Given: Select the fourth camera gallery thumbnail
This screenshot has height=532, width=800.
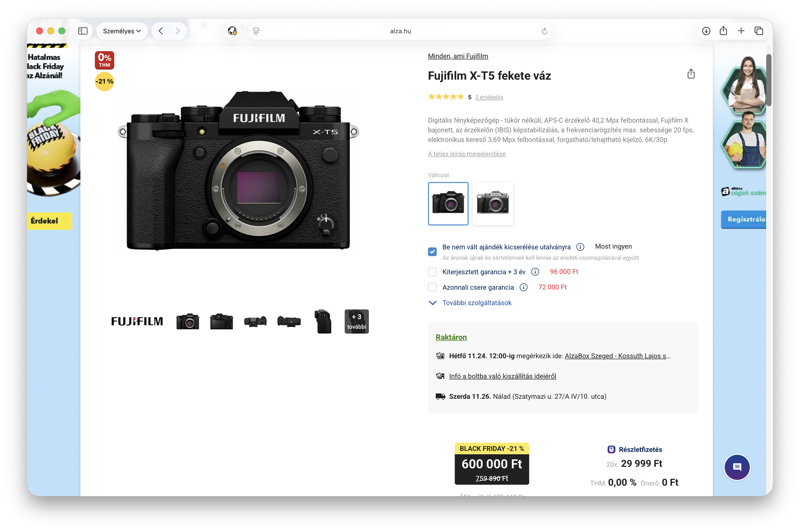Looking at the screenshot, I should (289, 321).
